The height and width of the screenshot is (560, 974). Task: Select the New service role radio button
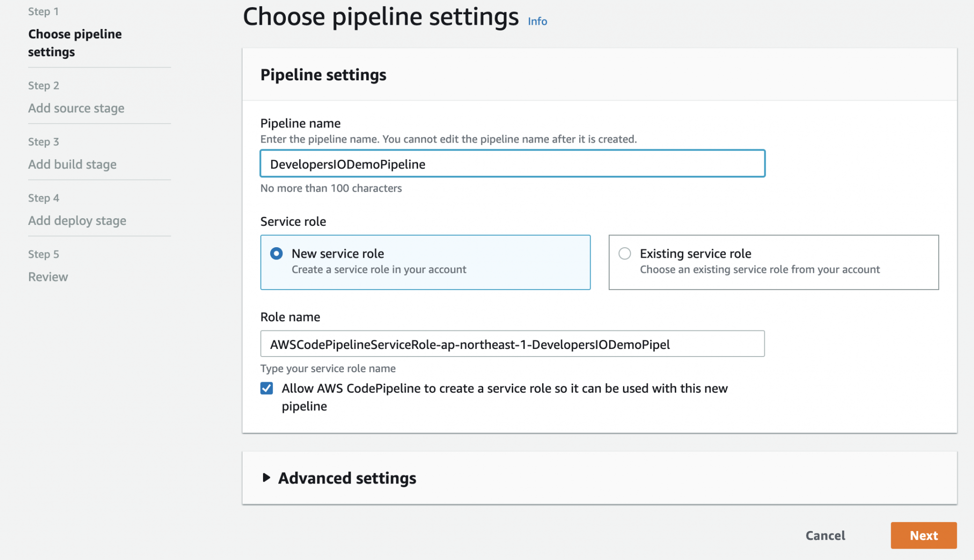click(276, 253)
